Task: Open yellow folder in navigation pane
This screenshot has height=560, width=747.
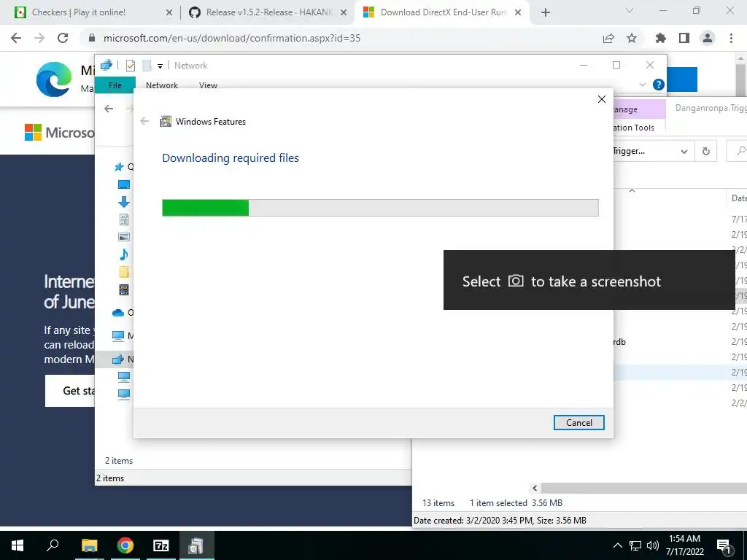Action: (x=124, y=272)
